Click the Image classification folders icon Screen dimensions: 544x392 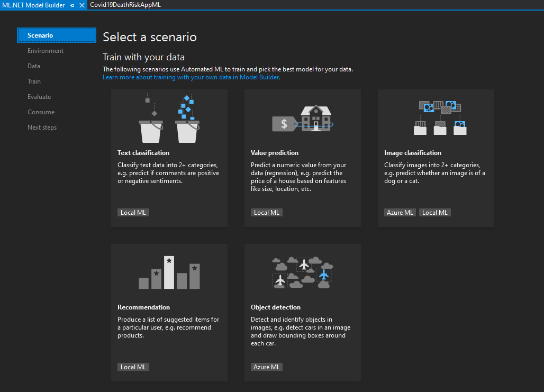coord(440,117)
